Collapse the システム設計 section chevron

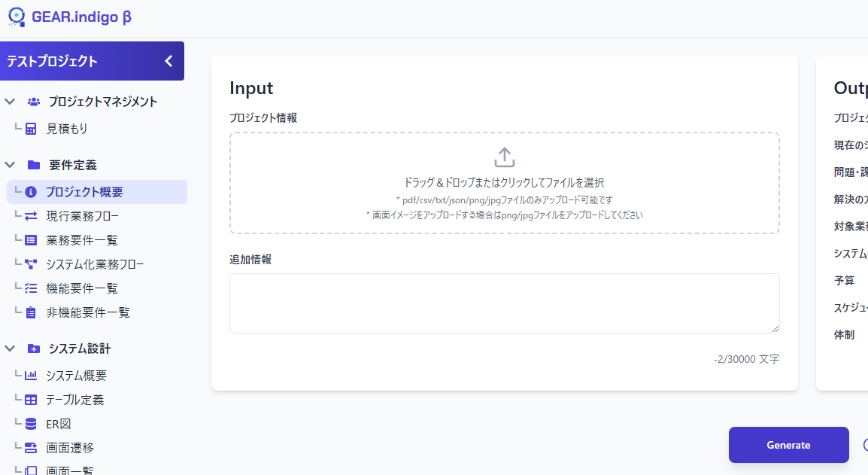(x=10, y=349)
